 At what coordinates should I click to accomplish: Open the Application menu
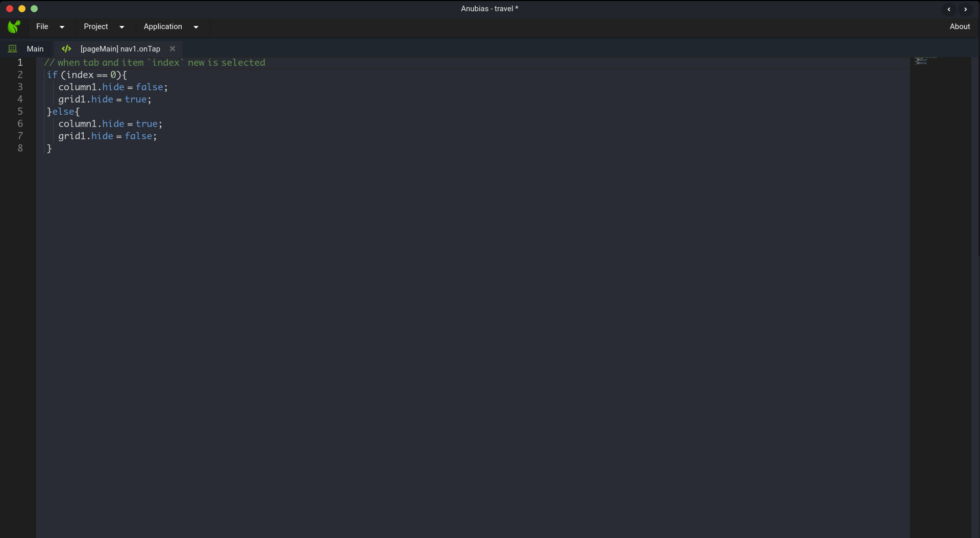click(163, 27)
